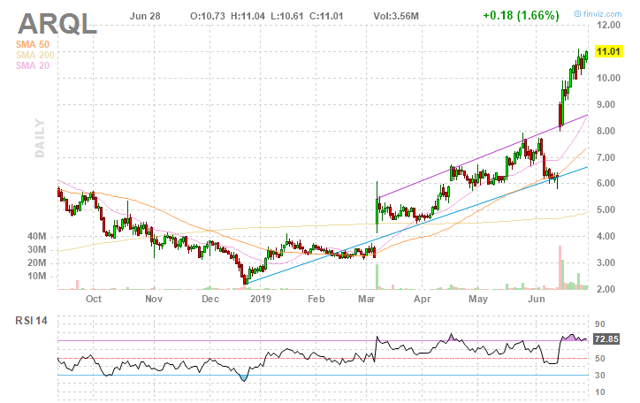Click the +0.18 (1.66%) price change
Viewport: 640px width, 403px height.
[x=521, y=16]
